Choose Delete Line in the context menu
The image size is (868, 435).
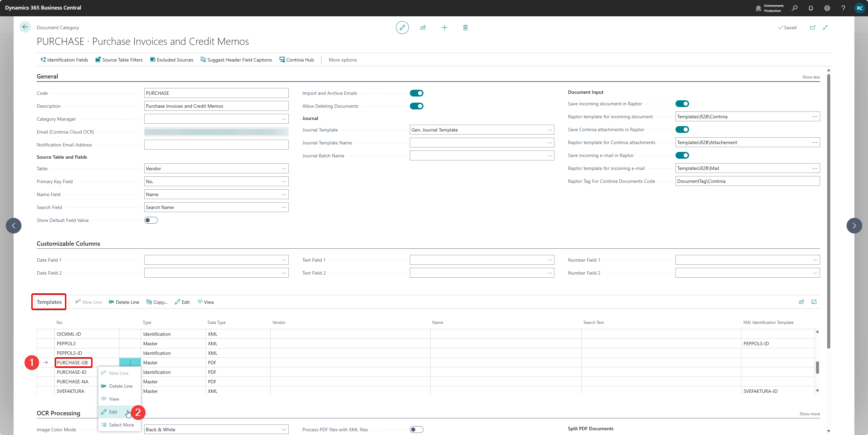point(121,386)
